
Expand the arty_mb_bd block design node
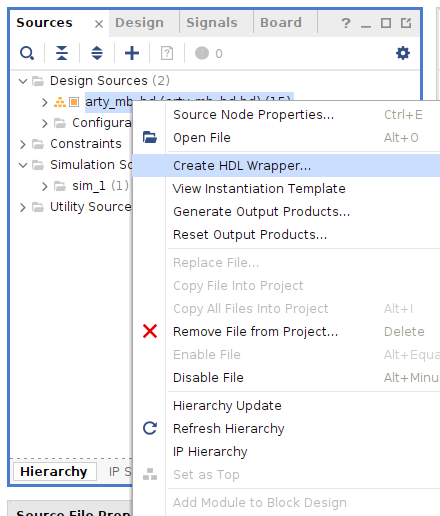point(45,102)
